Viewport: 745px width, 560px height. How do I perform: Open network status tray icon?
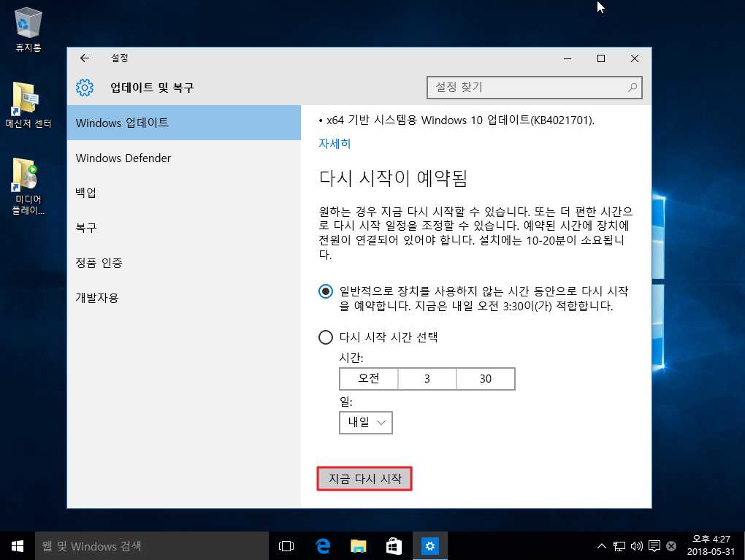point(619,546)
